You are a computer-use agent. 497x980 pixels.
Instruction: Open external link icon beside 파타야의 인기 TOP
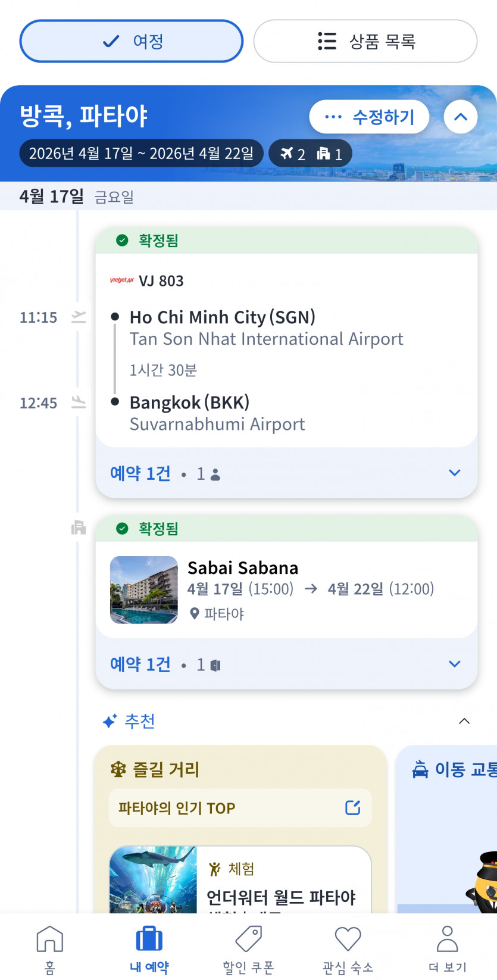click(x=353, y=807)
